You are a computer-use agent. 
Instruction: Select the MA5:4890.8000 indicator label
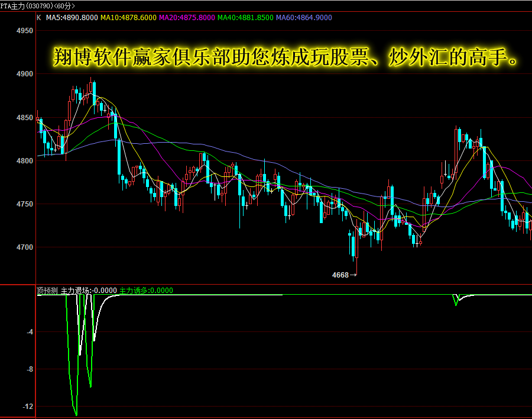(72, 18)
